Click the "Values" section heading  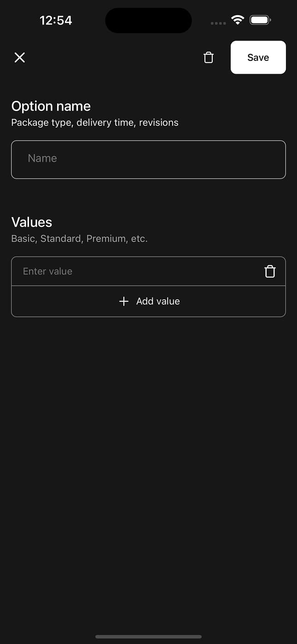pyautogui.click(x=32, y=222)
